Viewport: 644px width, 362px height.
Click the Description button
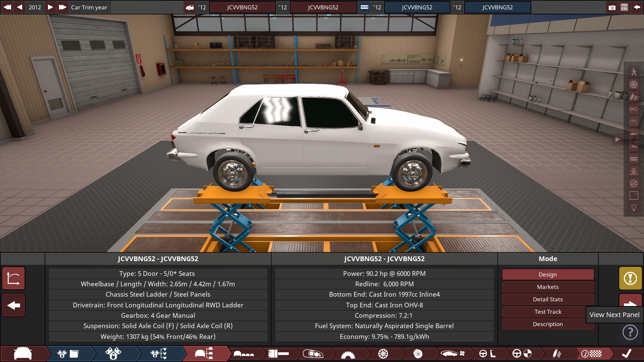pyautogui.click(x=547, y=324)
